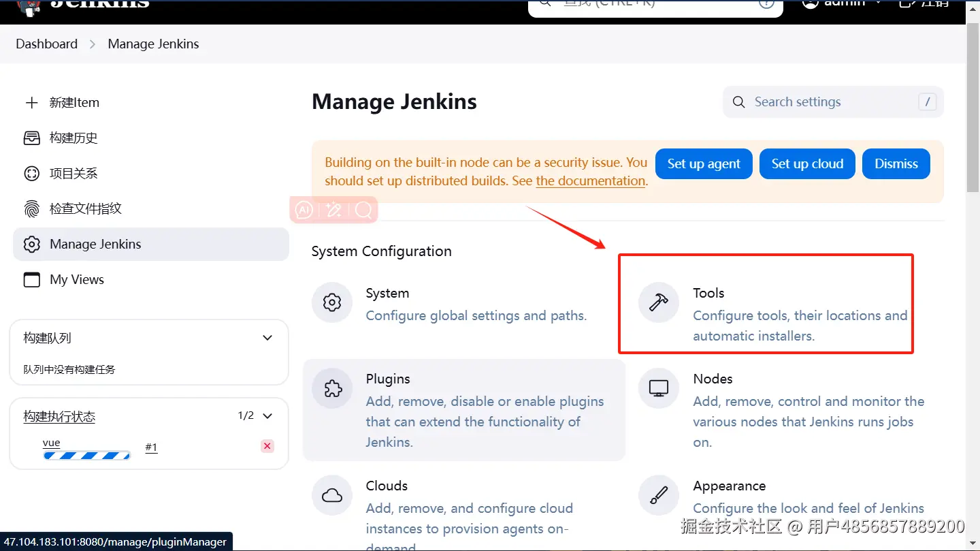Open the Tools configuration title
The width and height of the screenshot is (980, 551).
[x=708, y=294]
